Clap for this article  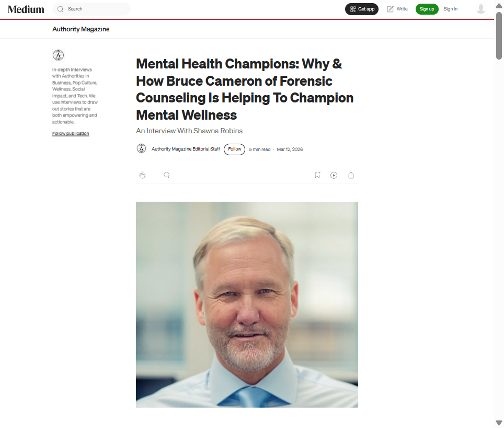coord(142,175)
